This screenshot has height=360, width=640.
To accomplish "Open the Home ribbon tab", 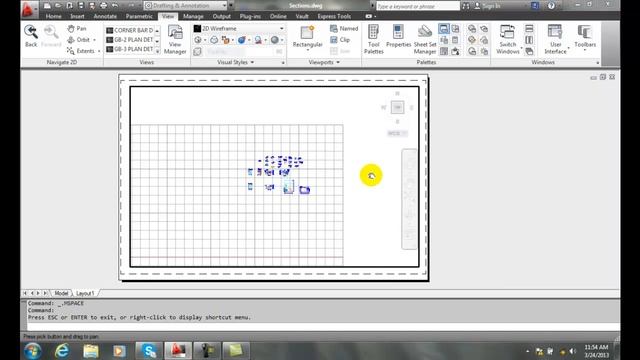I will pos(53,16).
